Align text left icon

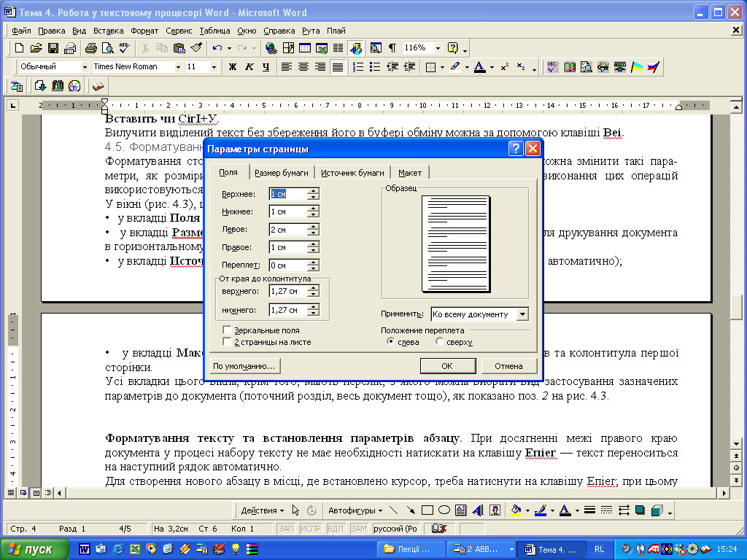286,67
